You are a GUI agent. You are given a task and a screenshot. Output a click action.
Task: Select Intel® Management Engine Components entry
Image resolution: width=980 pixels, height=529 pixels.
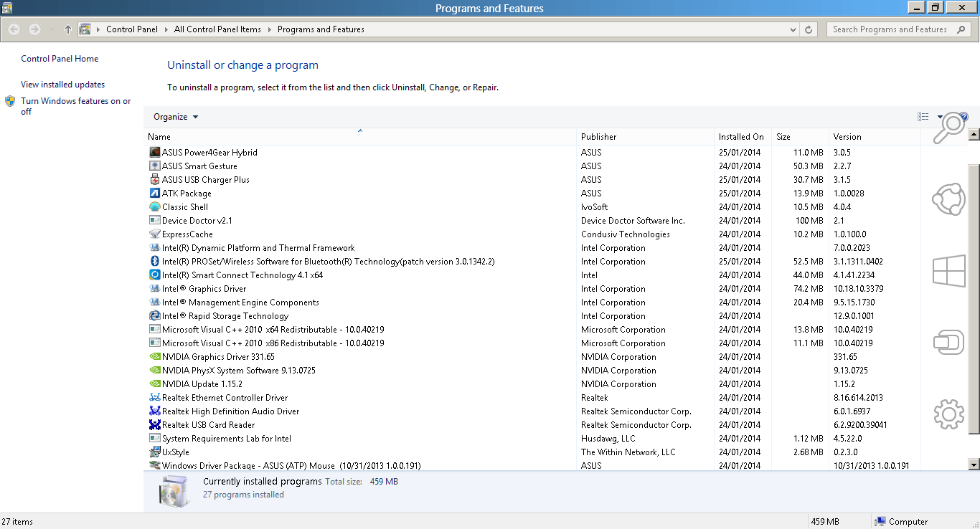pos(532,302)
